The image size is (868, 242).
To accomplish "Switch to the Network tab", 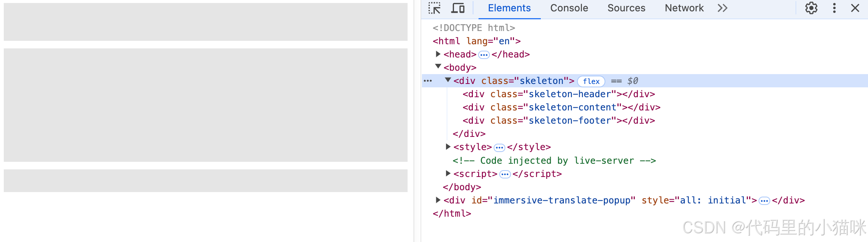I will pyautogui.click(x=684, y=8).
